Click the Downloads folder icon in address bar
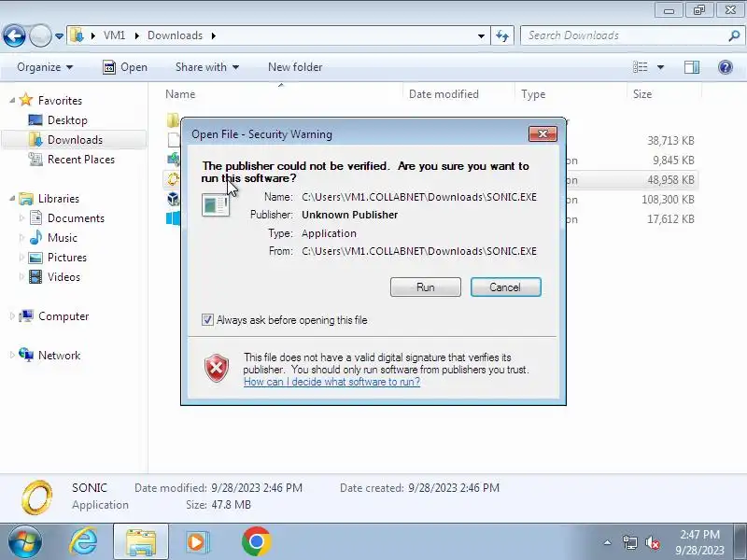The image size is (747, 560). 77,35
